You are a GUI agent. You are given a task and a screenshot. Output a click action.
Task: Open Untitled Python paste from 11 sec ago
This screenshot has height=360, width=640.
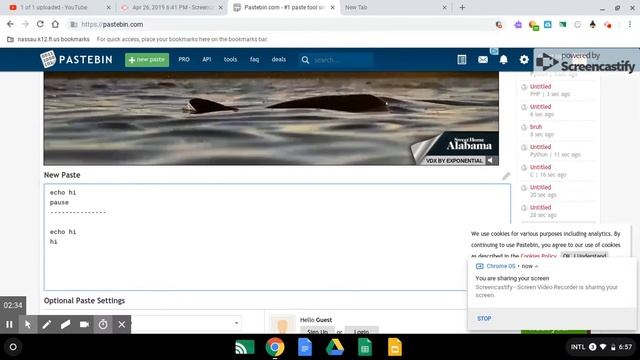point(540,147)
